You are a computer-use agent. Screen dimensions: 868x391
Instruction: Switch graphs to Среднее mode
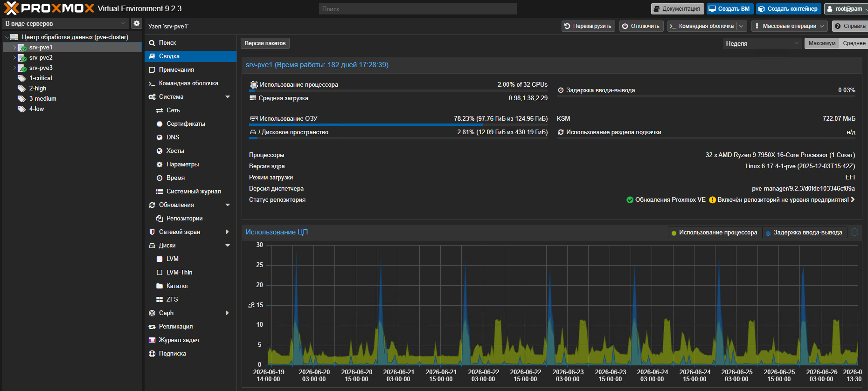[854, 43]
